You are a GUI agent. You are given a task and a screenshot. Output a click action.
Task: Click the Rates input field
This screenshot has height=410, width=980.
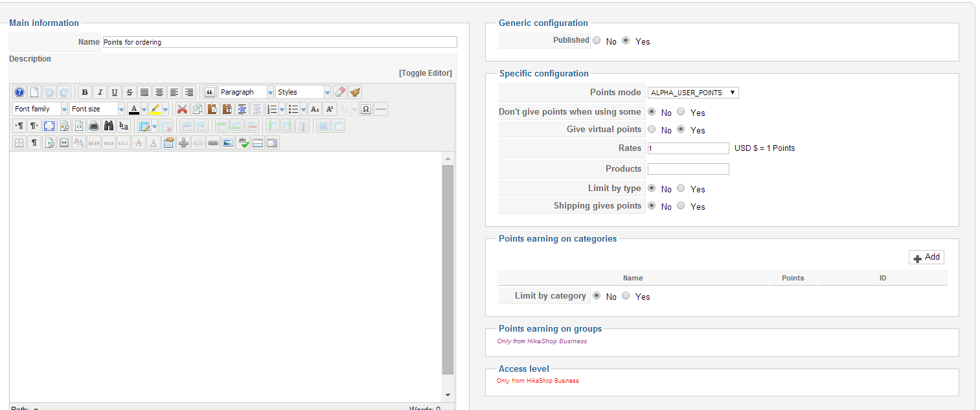688,148
